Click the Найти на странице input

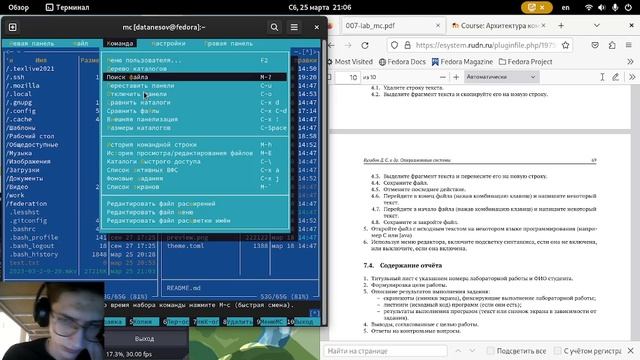[386, 351]
